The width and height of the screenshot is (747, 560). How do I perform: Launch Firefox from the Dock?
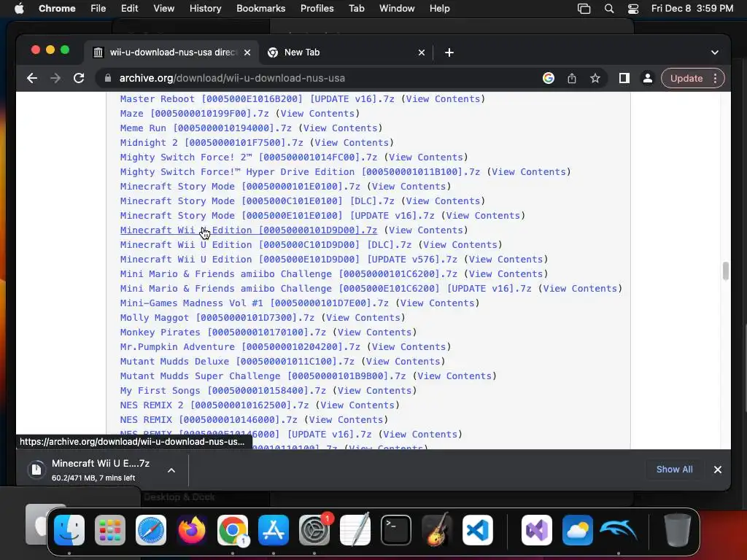[192, 529]
